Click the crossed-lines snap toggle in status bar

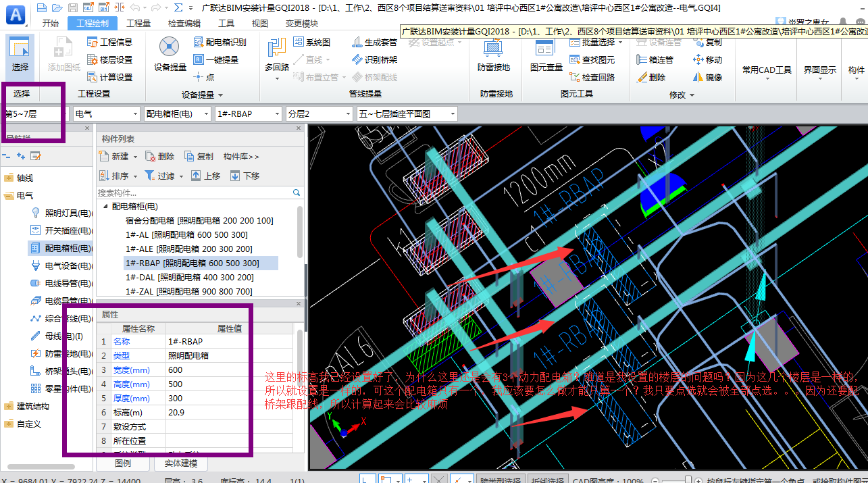pos(438,480)
